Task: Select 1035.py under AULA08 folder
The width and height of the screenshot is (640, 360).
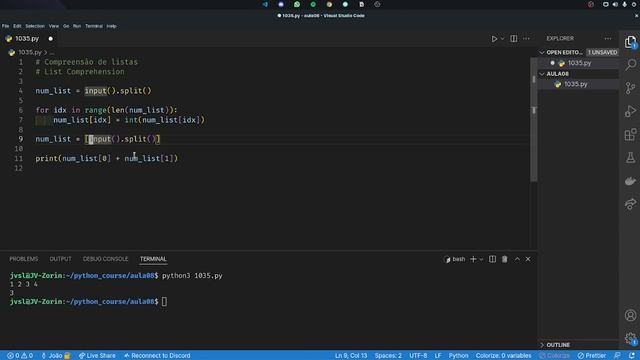Action: pos(576,84)
